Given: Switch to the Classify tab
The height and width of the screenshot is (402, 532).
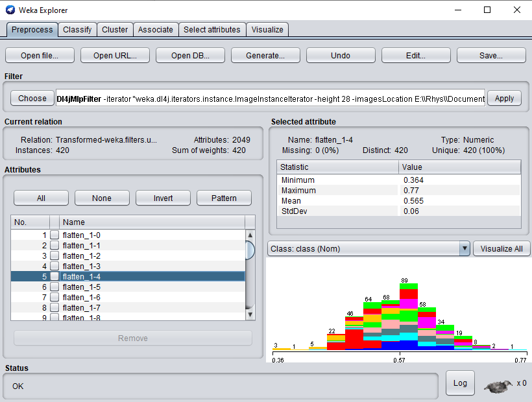Looking at the screenshot, I should pos(77,29).
